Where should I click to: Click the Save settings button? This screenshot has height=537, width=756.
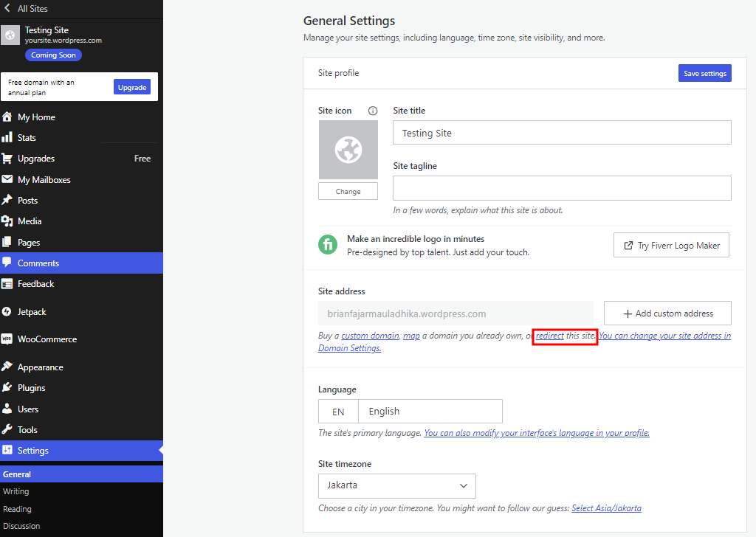pyautogui.click(x=704, y=72)
